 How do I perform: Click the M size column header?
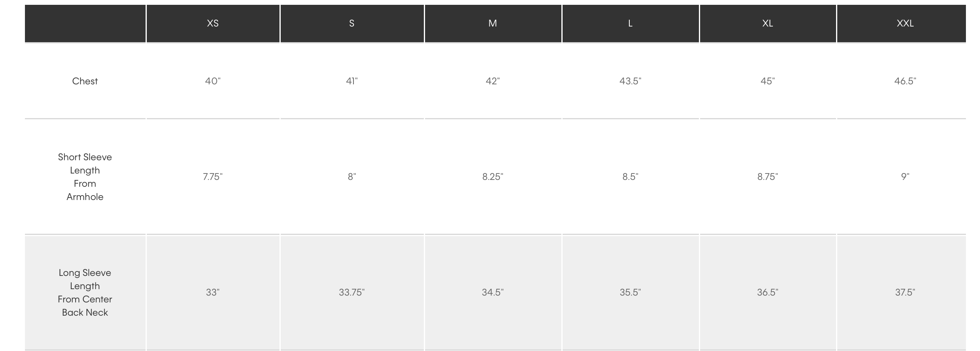493,23
